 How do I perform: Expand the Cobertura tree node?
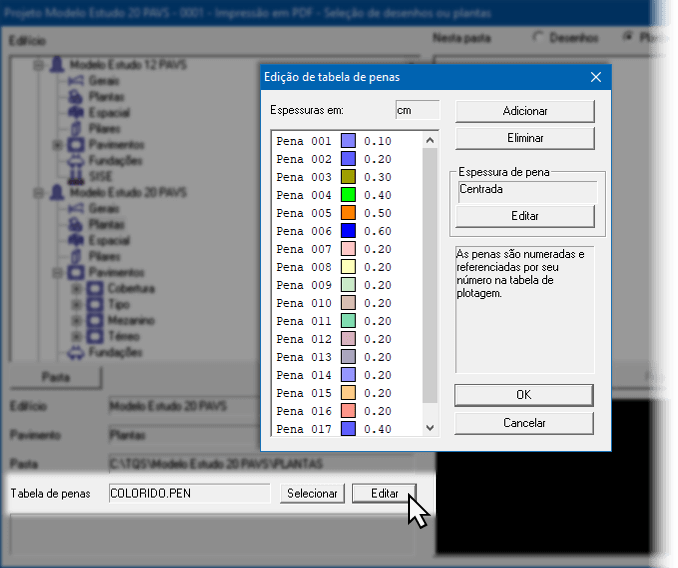pos(76,288)
